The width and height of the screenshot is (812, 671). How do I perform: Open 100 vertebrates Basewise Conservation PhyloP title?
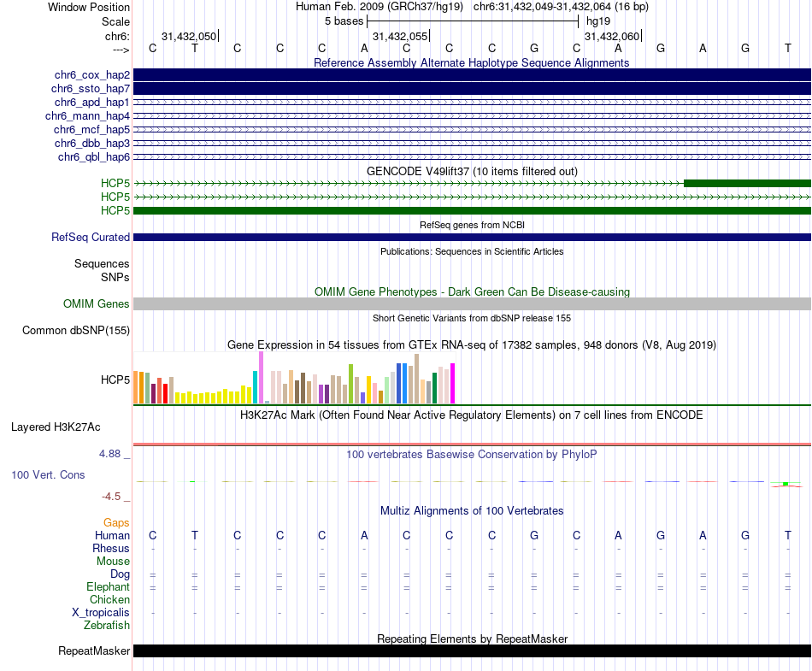(x=472, y=455)
